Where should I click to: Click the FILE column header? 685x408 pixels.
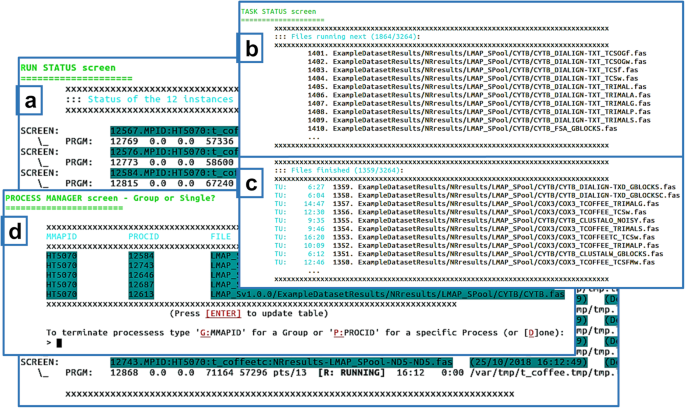pyautogui.click(x=221, y=237)
